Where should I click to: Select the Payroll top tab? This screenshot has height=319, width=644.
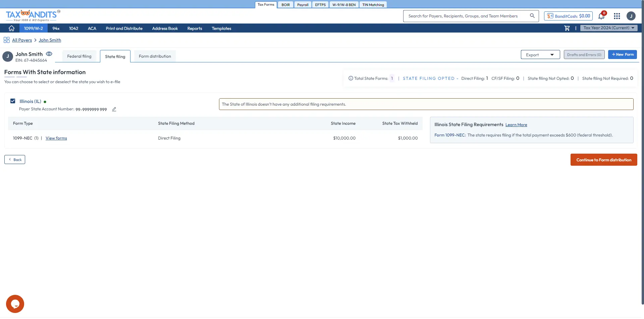click(303, 5)
